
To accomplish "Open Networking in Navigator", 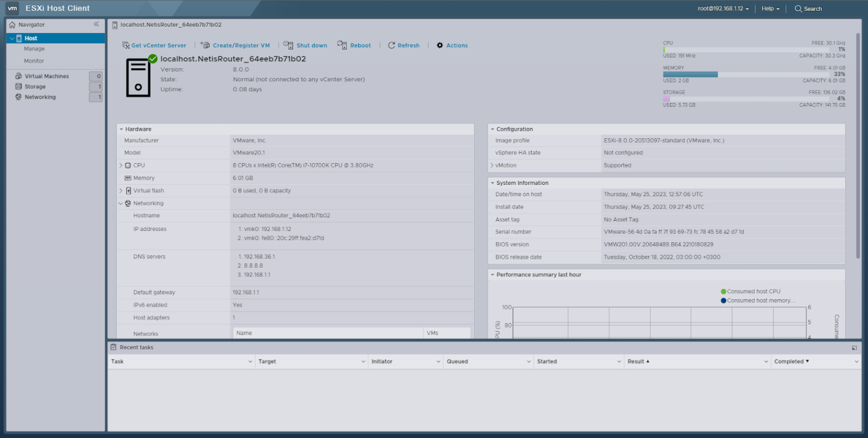I will click(40, 97).
